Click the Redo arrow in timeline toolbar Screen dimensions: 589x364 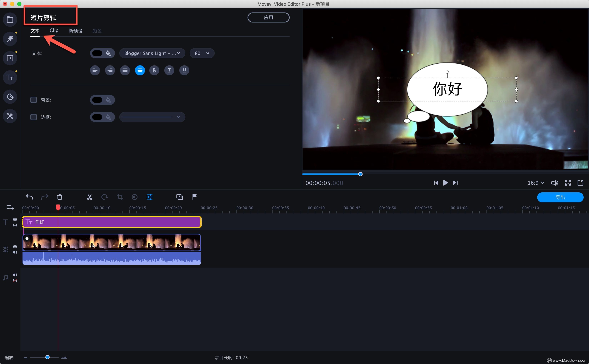click(x=45, y=197)
